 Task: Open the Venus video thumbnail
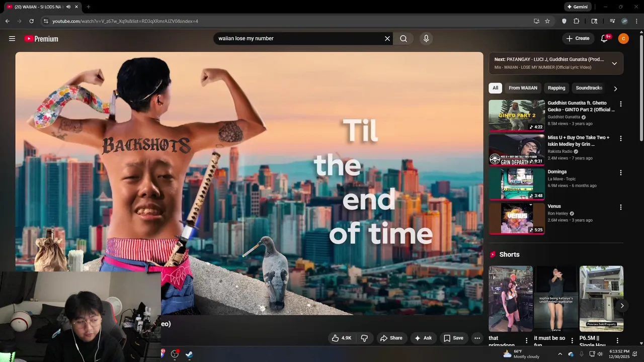(517, 219)
